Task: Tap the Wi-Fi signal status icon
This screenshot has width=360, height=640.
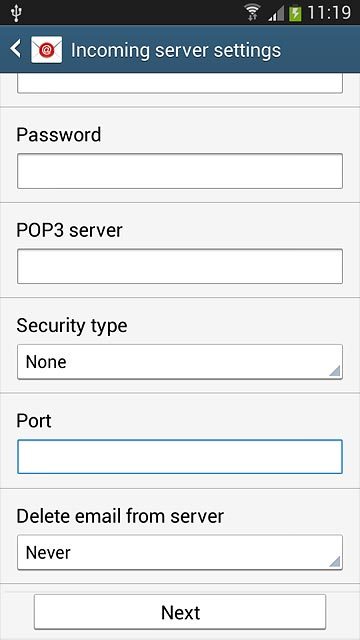Action: 253,13
